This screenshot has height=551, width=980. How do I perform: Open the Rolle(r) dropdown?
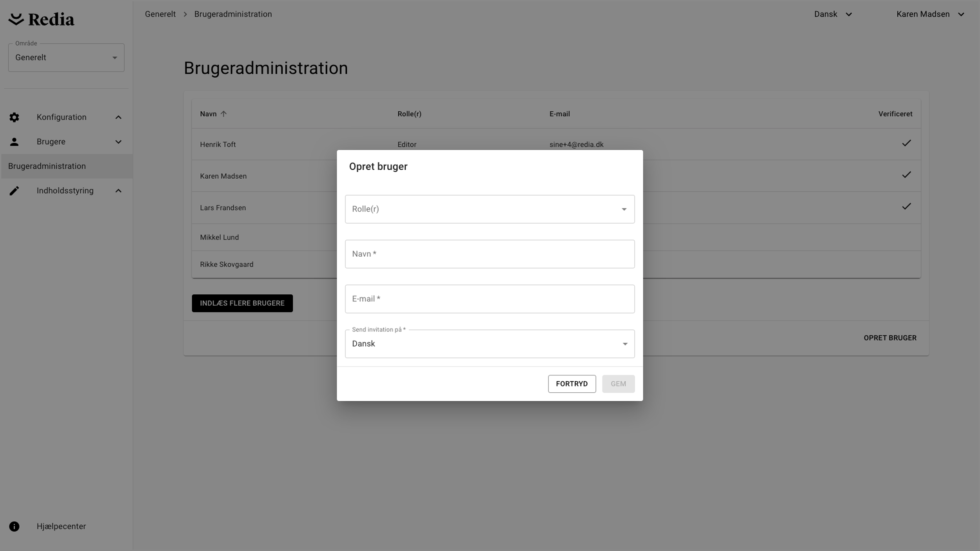coord(489,209)
